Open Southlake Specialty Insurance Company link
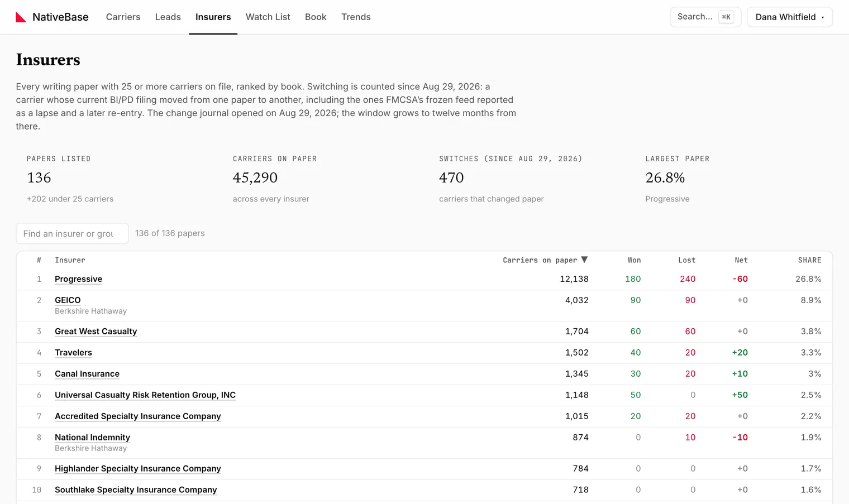 tap(136, 490)
